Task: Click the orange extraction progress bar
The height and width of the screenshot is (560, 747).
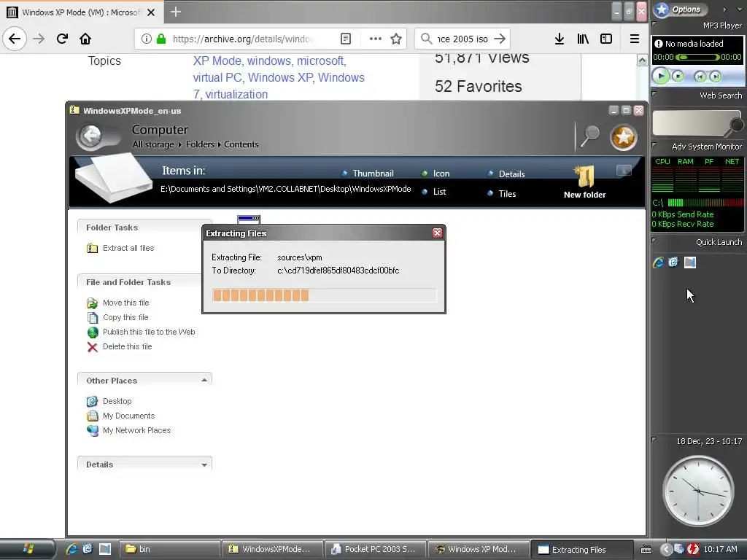Action: [x=324, y=295]
